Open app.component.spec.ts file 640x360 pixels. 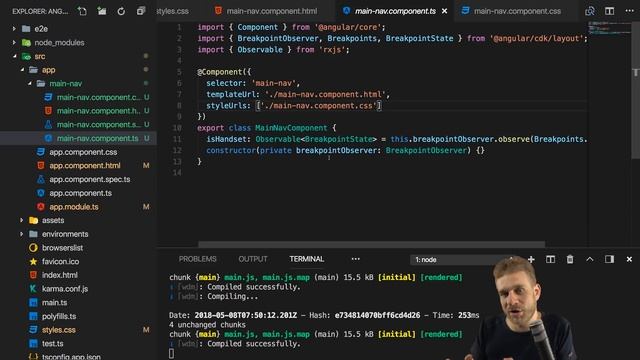coord(89,180)
